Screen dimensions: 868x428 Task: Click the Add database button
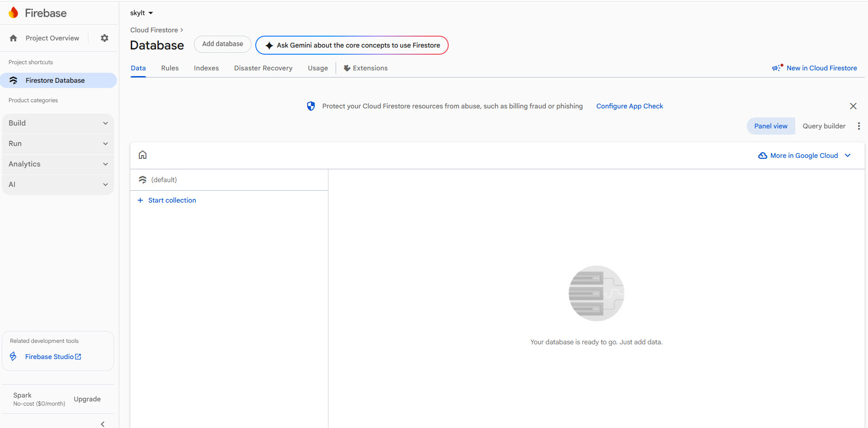click(222, 44)
